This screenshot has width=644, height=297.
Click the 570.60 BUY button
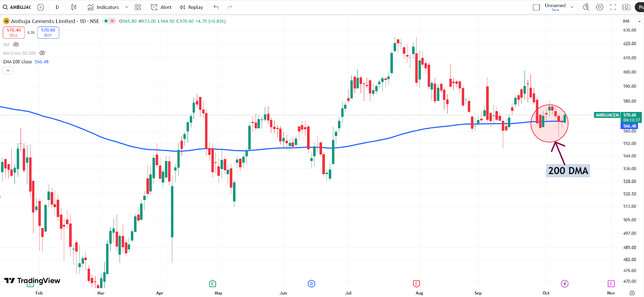[48, 33]
